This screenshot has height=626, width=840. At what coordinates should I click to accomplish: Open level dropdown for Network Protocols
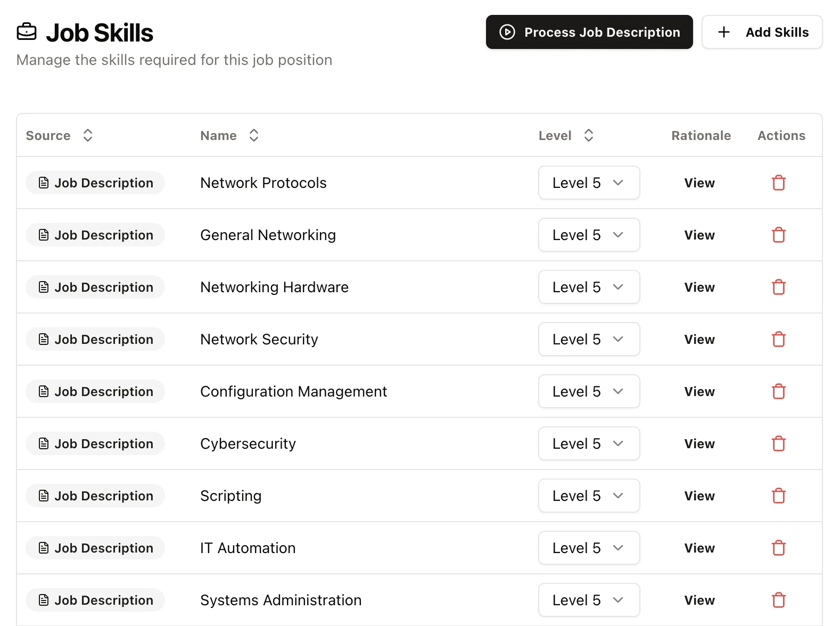coord(589,183)
